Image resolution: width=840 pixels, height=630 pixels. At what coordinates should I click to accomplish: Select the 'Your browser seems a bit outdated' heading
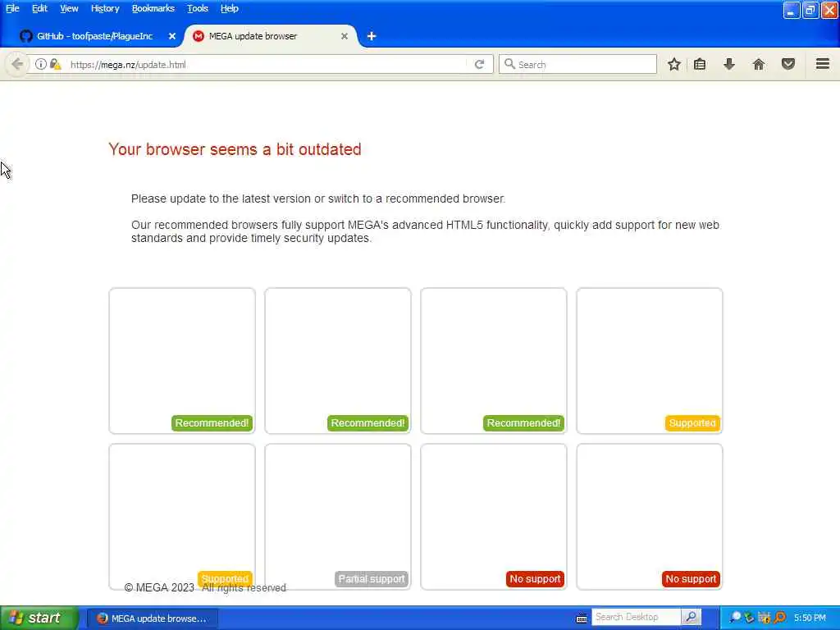235,149
